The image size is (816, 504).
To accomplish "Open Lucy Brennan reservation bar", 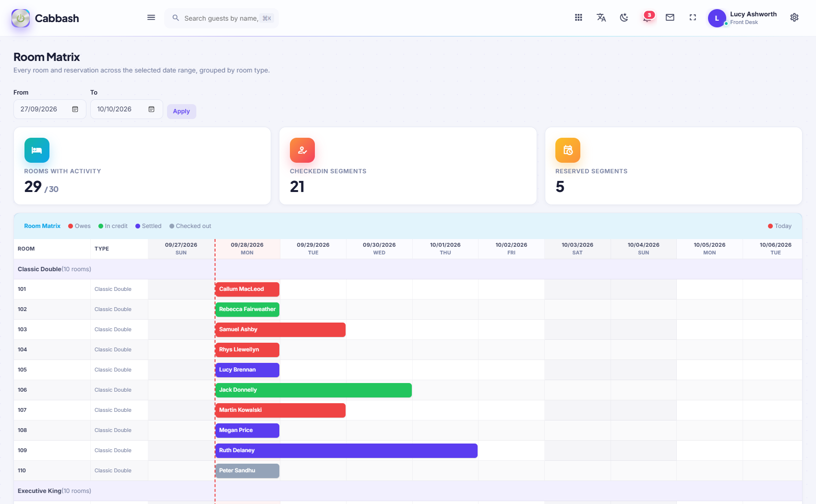I will 247,370.
